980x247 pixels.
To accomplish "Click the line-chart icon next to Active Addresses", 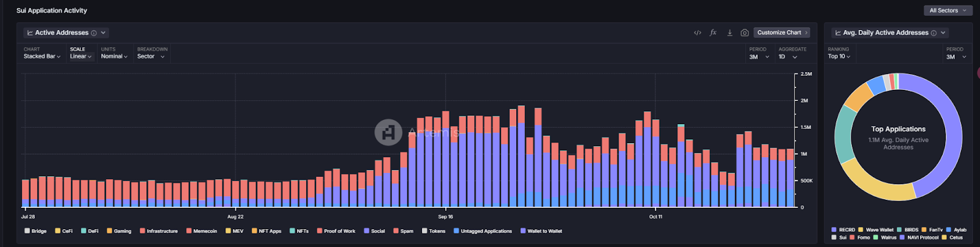I will click(x=30, y=33).
